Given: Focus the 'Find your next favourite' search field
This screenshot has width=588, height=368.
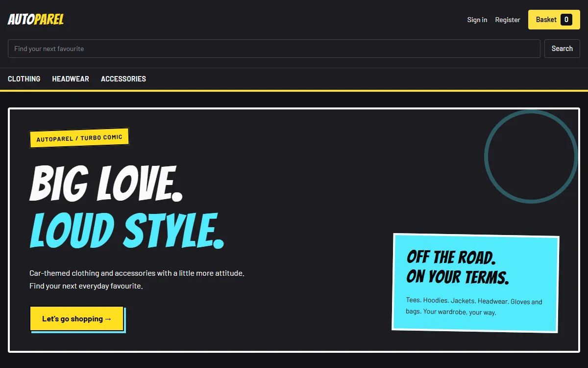Looking at the screenshot, I should [274, 49].
